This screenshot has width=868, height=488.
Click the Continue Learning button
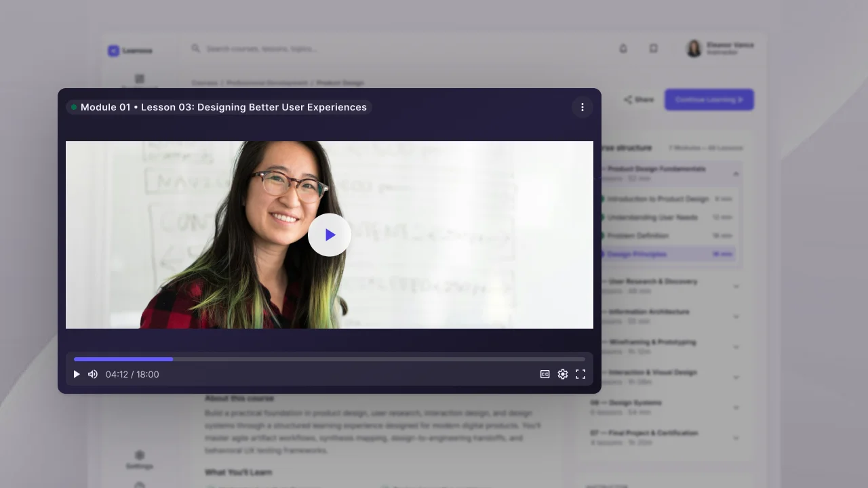pyautogui.click(x=709, y=100)
